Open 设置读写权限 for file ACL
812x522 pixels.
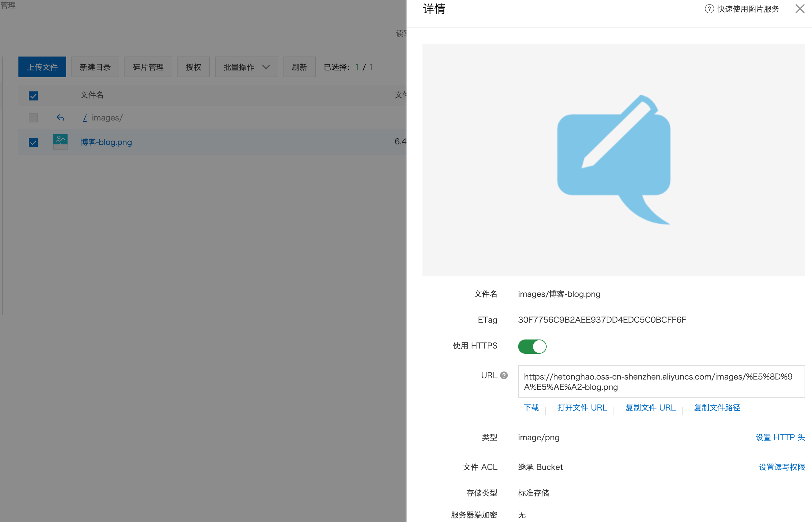(782, 467)
